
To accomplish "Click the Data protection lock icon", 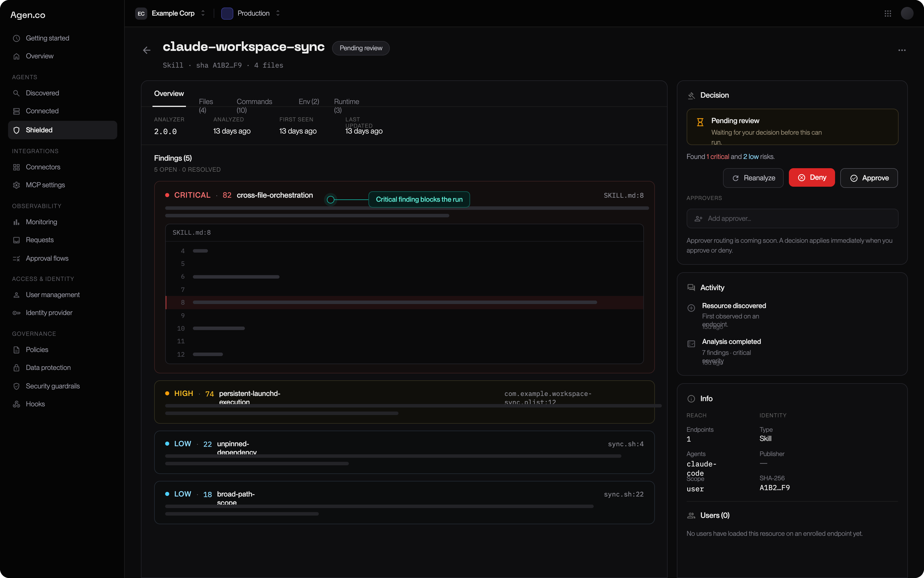I will click(x=16, y=368).
